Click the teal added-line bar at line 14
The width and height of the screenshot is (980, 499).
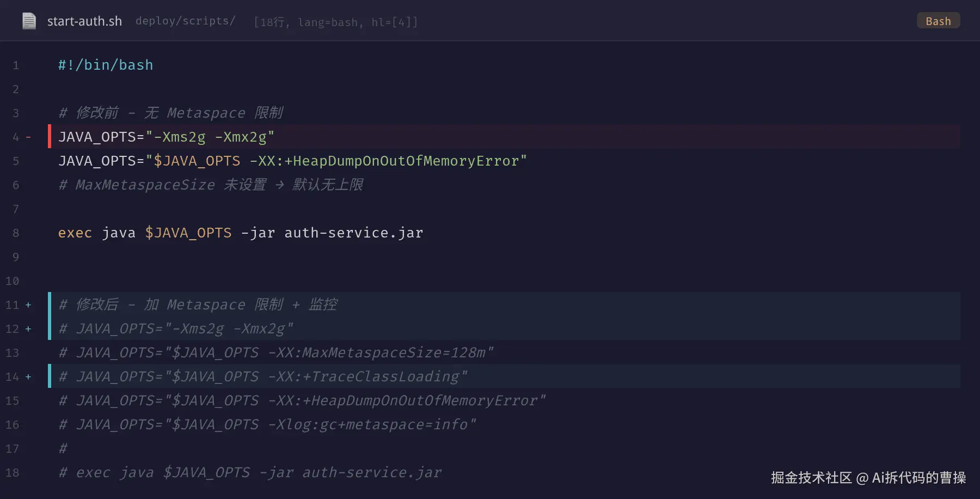pyautogui.click(x=50, y=376)
